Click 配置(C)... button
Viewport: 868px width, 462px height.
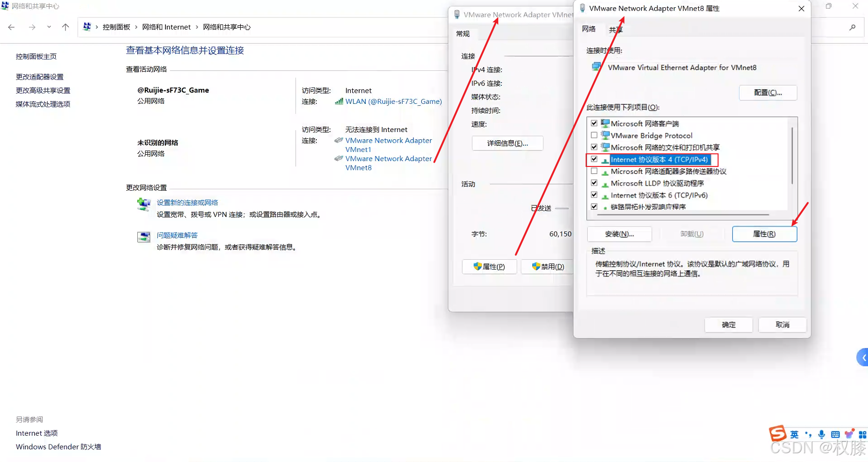(x=768, y=93)
